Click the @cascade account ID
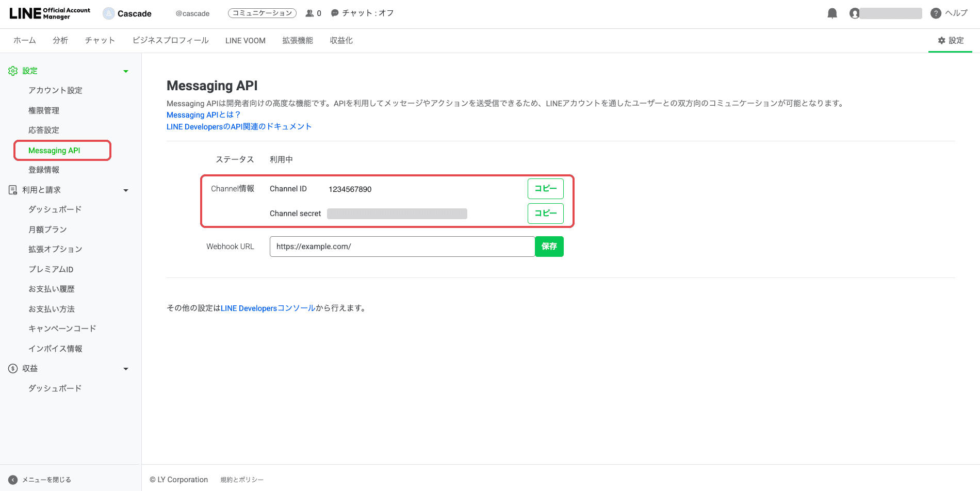Image resolution: width=980 pixels, height=491 pixels. (x=192, y=13)
